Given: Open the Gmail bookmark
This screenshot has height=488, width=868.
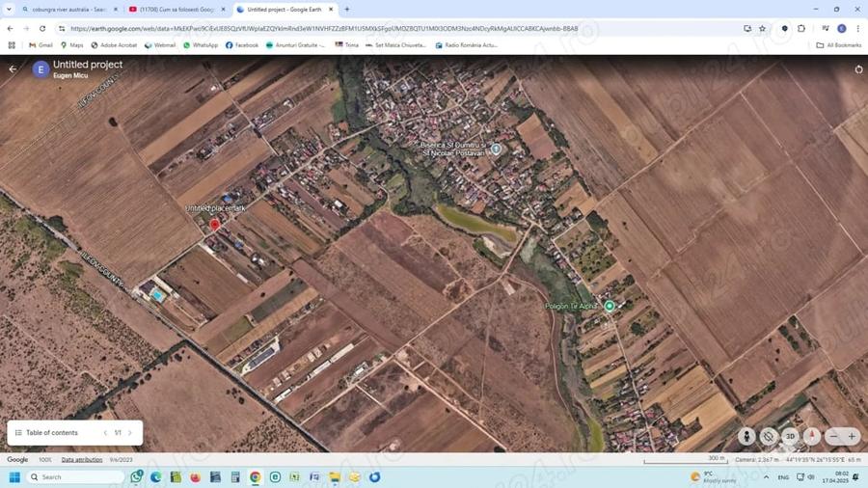Looking at the screenshot, I should tap(41, 44).
